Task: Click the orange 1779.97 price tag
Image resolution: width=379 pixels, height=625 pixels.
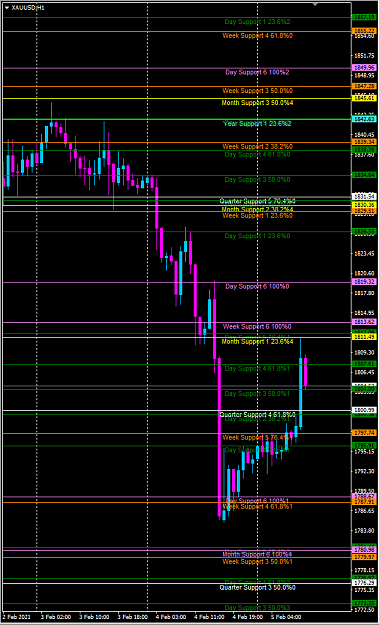Action: coord(363,557)
